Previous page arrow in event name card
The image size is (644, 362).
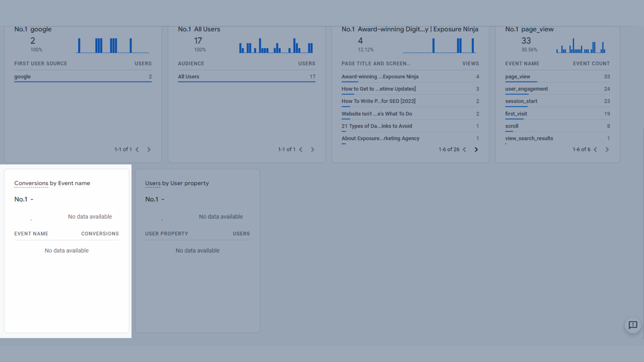pos(595,149)
